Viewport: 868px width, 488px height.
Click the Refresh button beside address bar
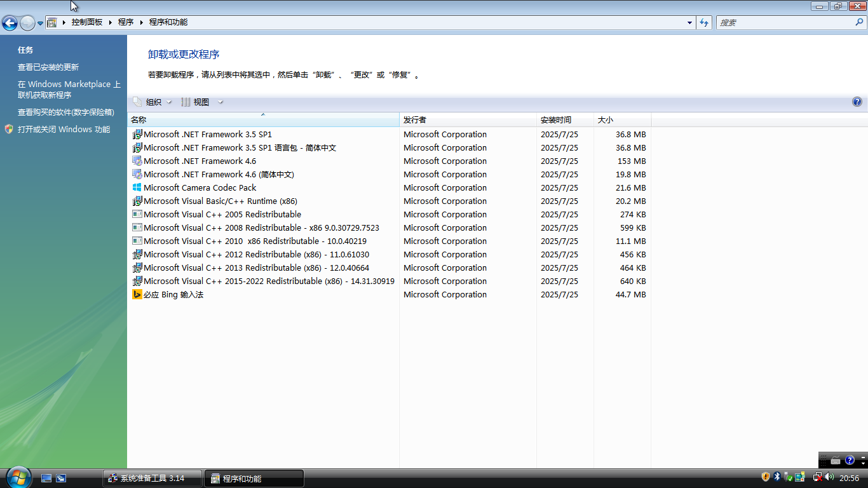(x=704, y=23)
